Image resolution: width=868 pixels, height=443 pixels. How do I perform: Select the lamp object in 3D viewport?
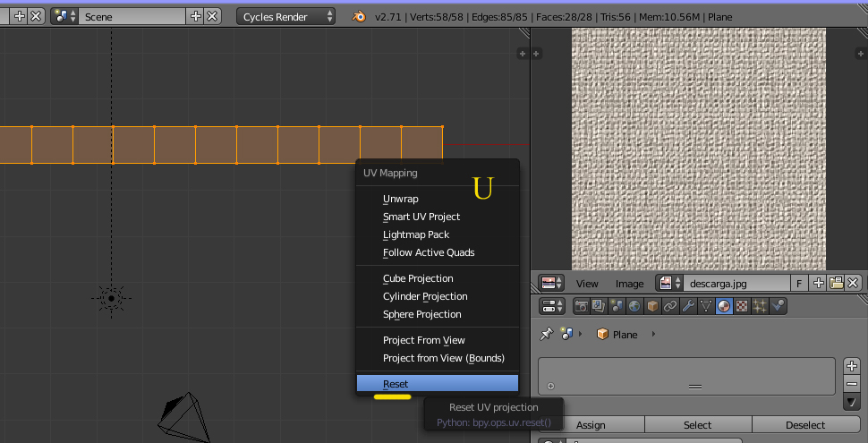(111, 298)
